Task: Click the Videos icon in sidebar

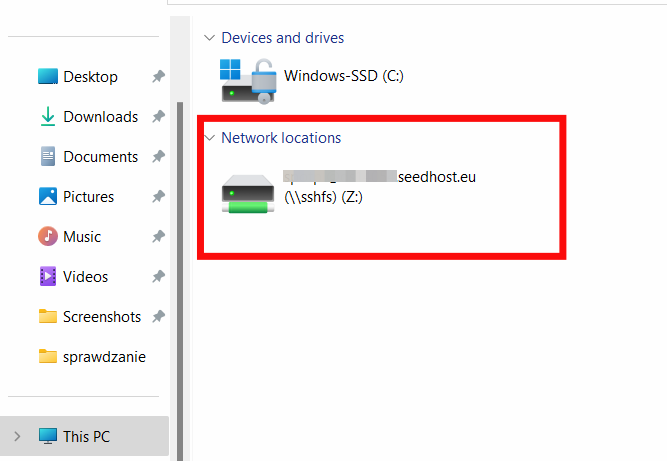Action: click(x=48, y=277)
